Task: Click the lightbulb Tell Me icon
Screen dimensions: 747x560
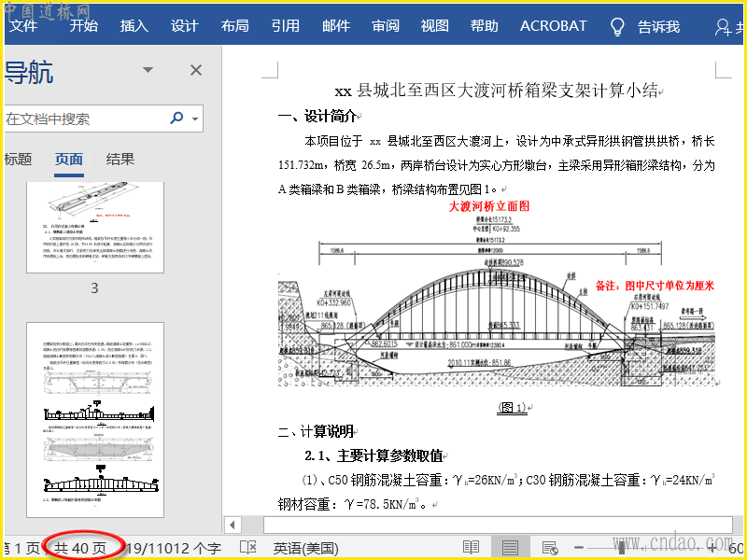Action: point(617,27)
